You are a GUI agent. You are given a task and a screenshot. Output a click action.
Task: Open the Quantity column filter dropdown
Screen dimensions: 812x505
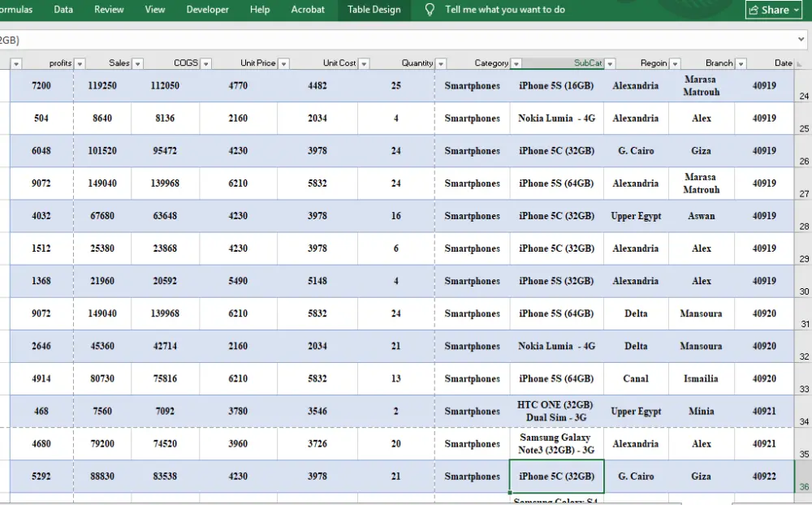coord(441,63)
